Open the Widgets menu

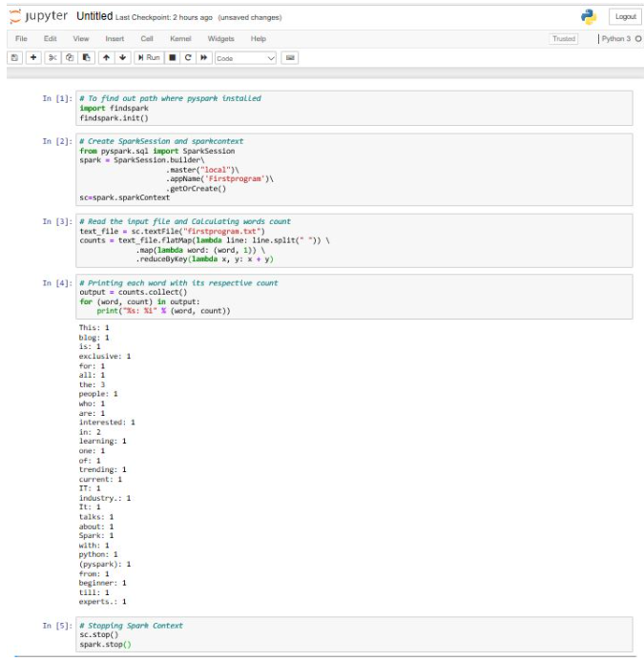point(221,39)
